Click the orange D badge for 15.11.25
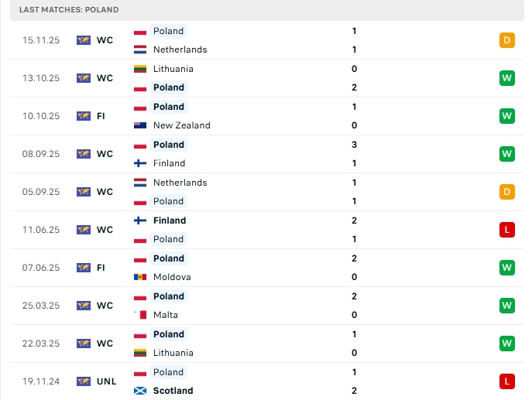This screenshot has height=400, width=532. point(507,40)
